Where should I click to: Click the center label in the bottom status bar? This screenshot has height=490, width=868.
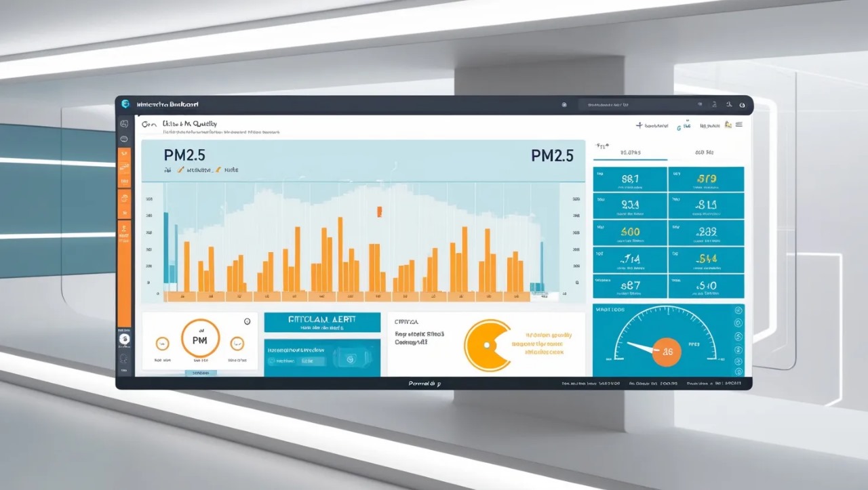point(425,384)
